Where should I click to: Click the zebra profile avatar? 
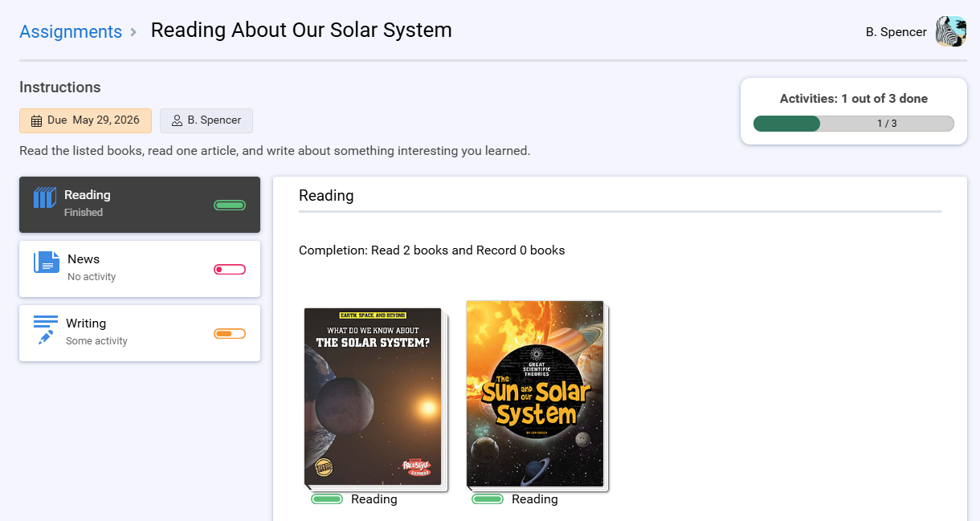tap(951, 31)
